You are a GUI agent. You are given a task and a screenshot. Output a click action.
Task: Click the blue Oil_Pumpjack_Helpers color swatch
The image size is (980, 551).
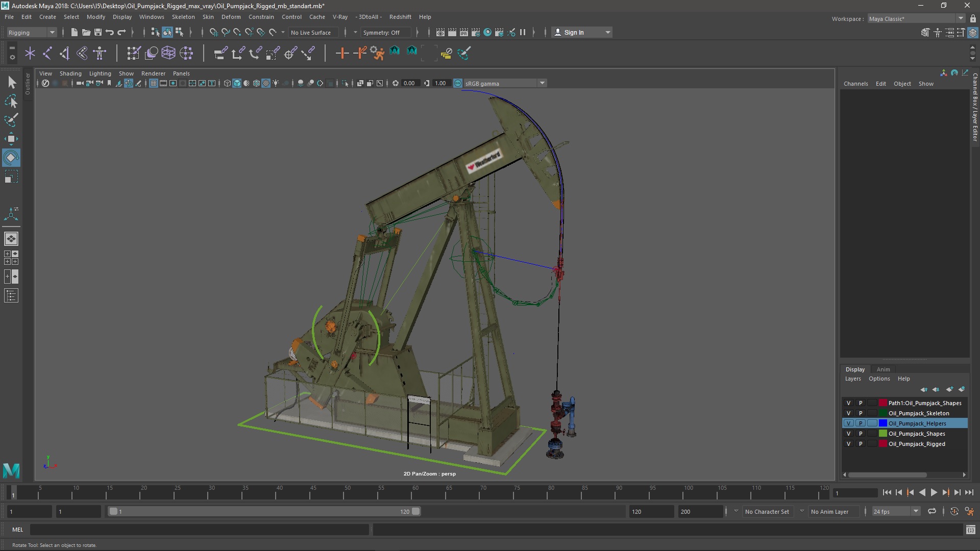point(883,423)
